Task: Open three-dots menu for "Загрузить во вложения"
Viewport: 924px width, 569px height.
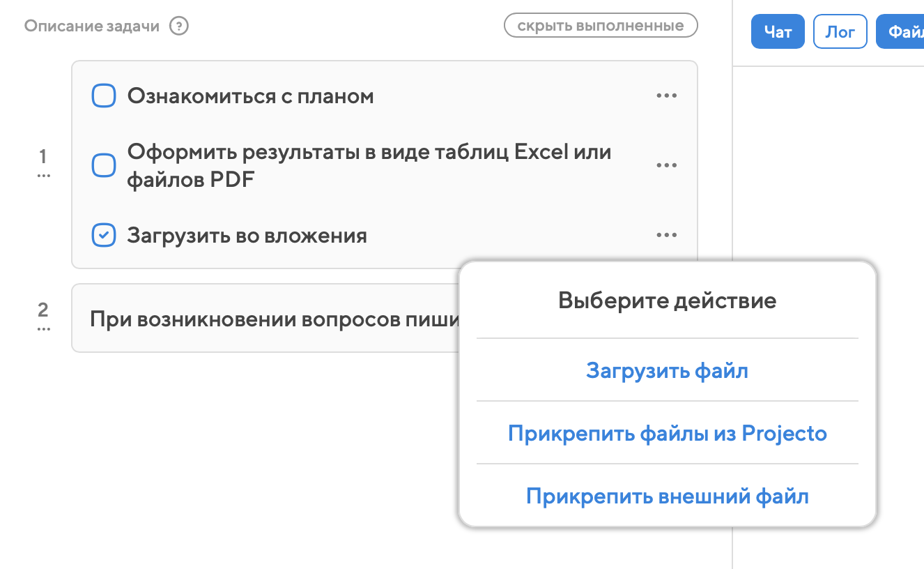Action: tap(666, 236)
